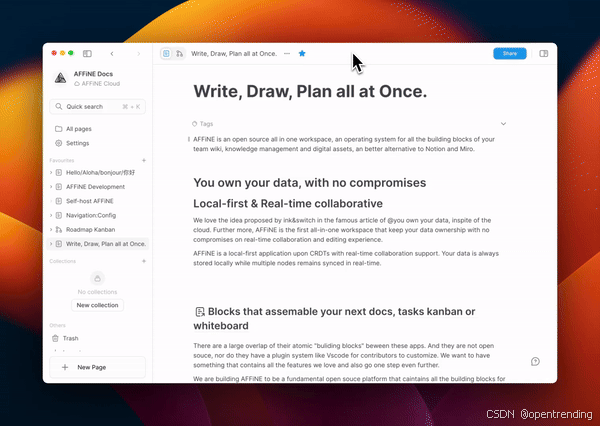Click the Local-first & Real-time collaborative heading
Viewport: 600px width, 426px height.
pos(288,204)
